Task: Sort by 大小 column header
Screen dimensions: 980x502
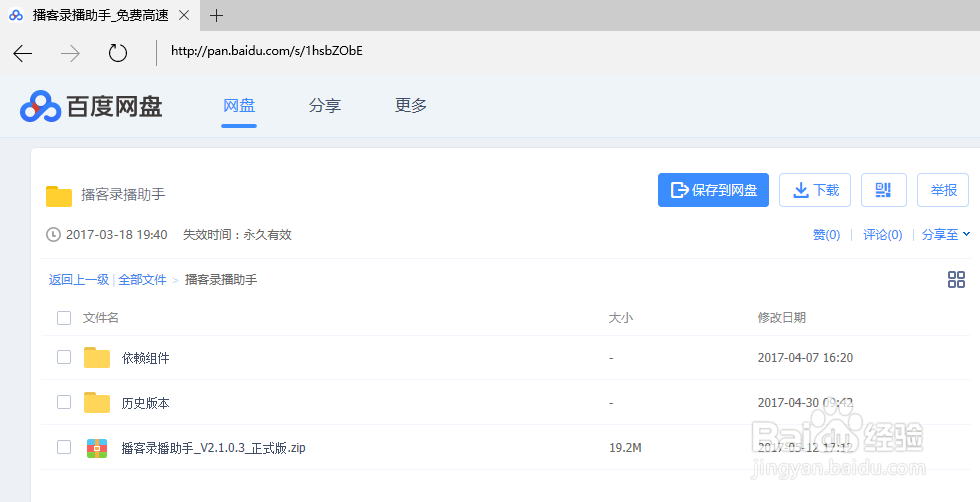Action: (621, 318)
